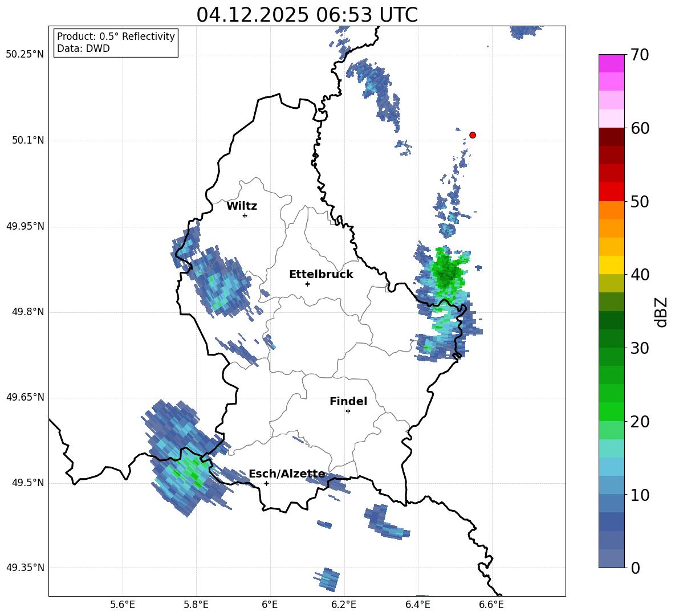Screen dimensions: 675x616
Task: Click the Findel station cross marker
Action: coord(348,411)
